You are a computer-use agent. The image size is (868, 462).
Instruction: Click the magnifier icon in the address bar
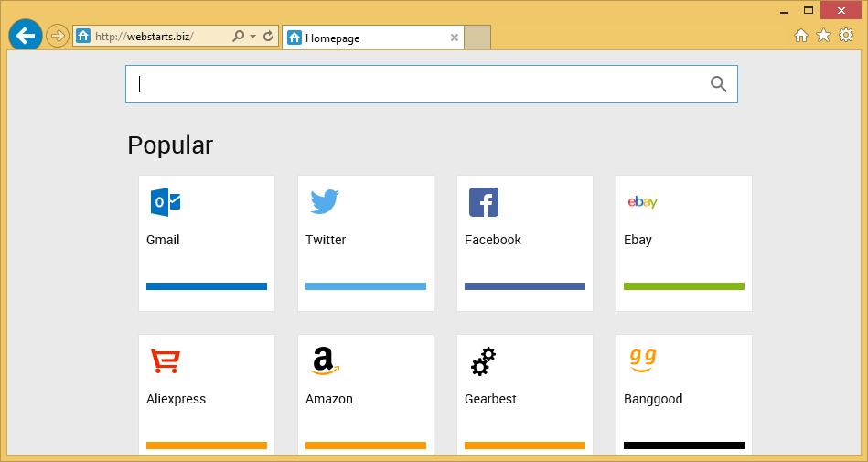(239, 37)
